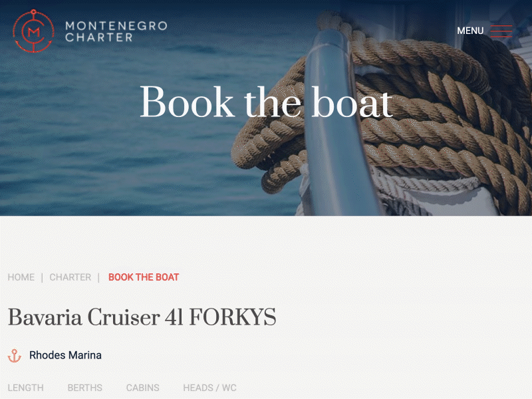The height and width of the screenshot is (399, 532).
Task: Click the large Book the boat heading
Action: tap(266, 102)
